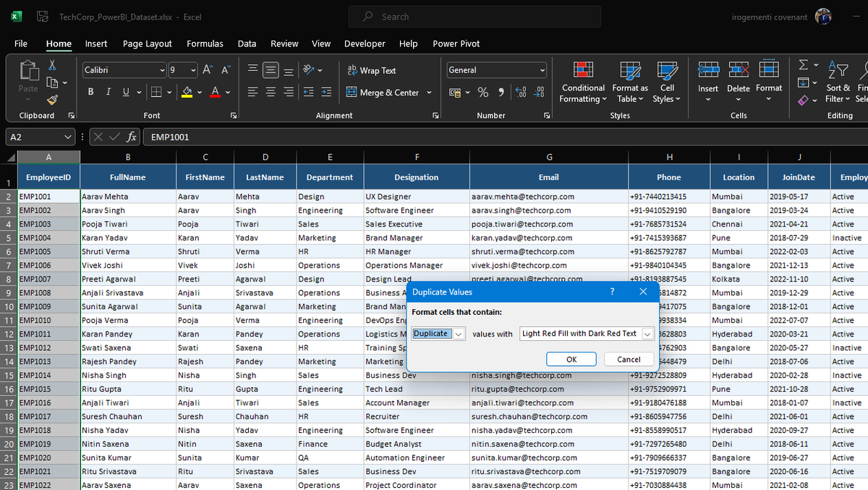Apply red Font Color
Viewport: 868px width, 490px height.
point(215,92)
